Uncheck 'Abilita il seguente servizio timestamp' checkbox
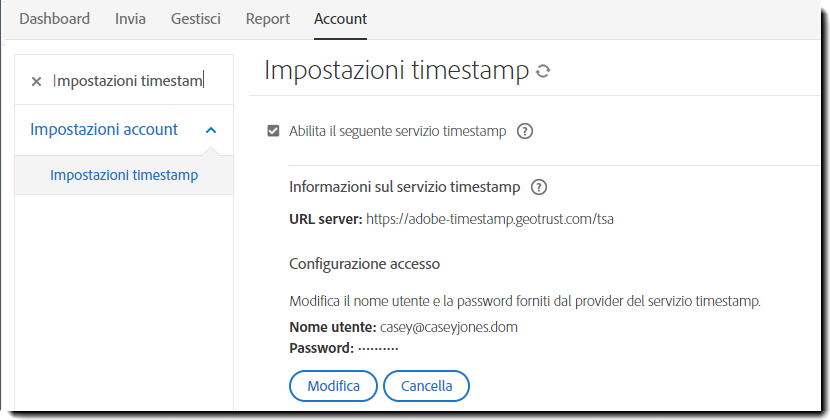 273,131
